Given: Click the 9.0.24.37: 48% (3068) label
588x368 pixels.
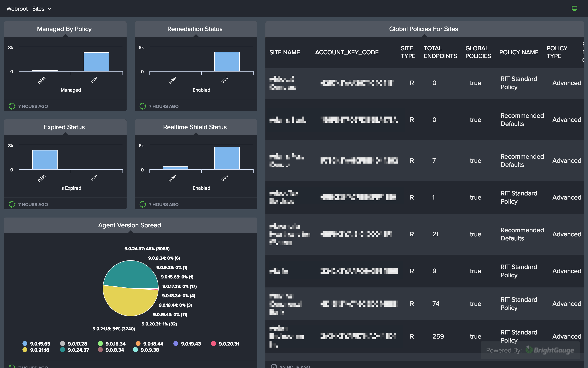Looking at the screenshot, I should coord(147,248).
